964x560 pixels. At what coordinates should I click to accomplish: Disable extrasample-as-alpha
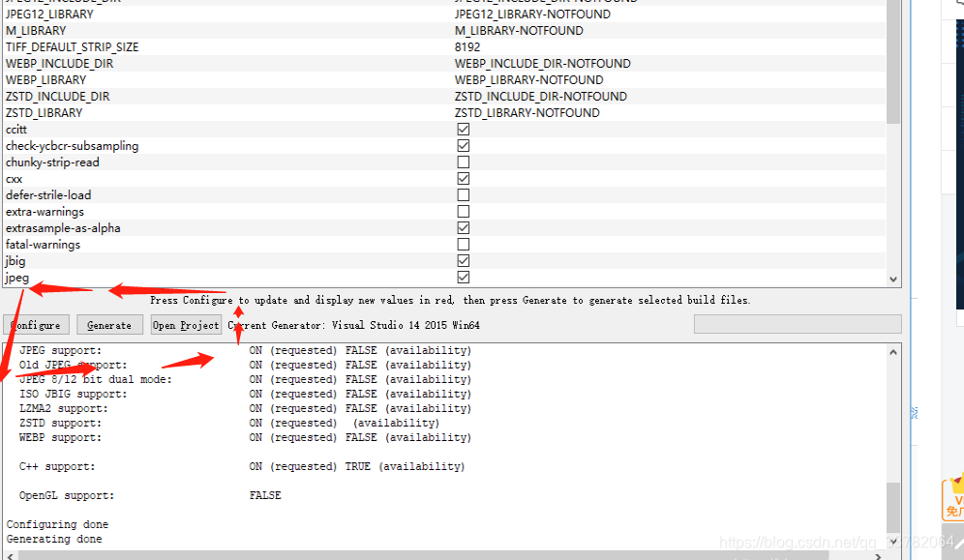[463, 227]
